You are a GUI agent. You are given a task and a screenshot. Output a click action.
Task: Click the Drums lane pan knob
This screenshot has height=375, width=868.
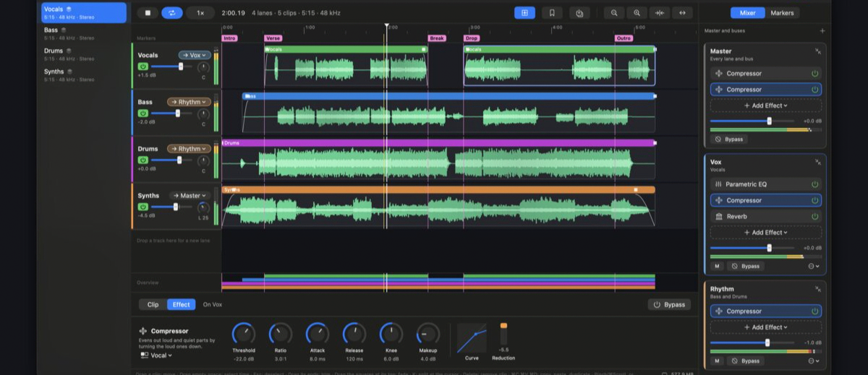point(203,160)
